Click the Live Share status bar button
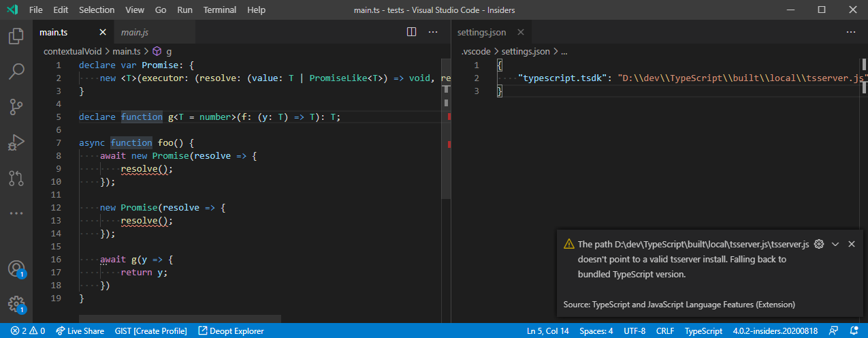Image resolution: width=868 pixels, height=338 pixels. point(80,331)
